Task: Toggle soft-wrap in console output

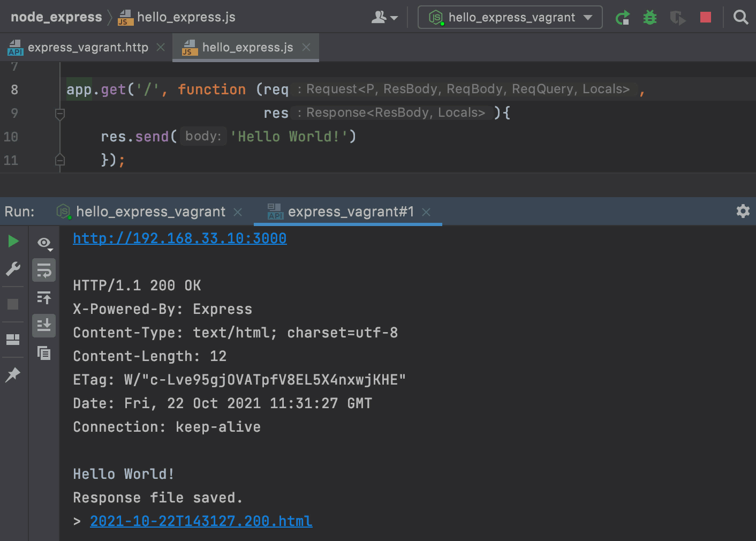Action: click(x=44, y=270)
